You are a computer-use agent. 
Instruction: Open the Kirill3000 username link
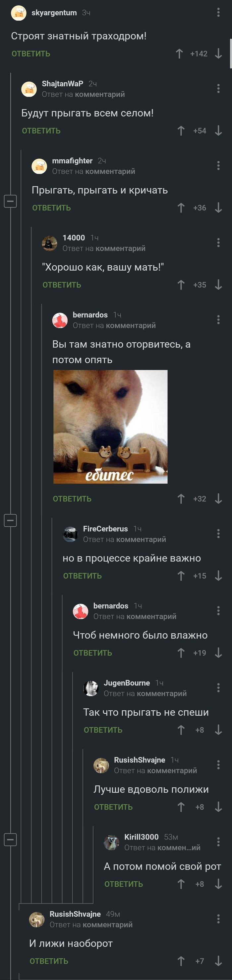point(141,837)
